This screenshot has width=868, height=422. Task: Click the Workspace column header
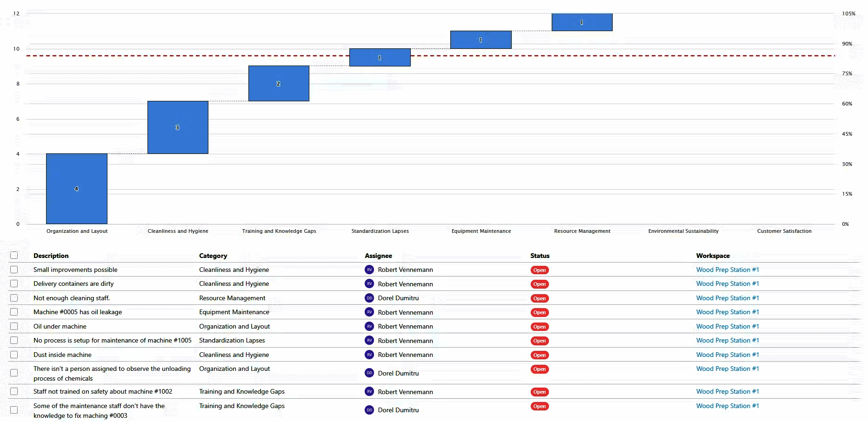[713, 256]
